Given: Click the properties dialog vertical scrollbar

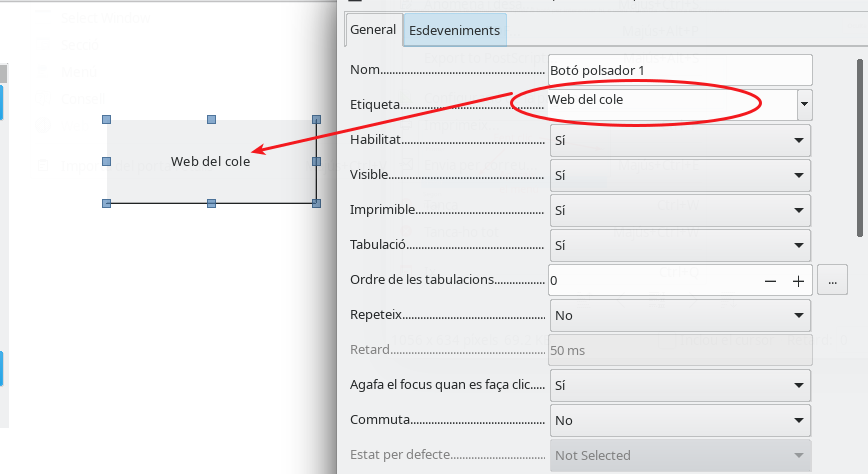Looking at the screenshot, I should (859, 150).
